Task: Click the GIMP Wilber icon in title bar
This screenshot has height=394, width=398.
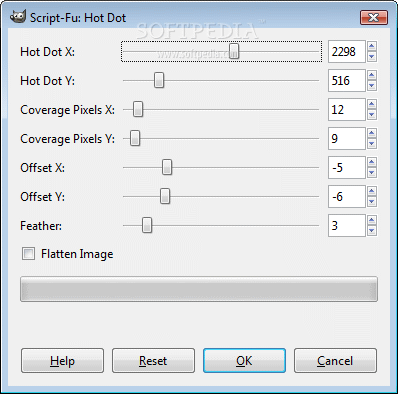Action: 18,17
